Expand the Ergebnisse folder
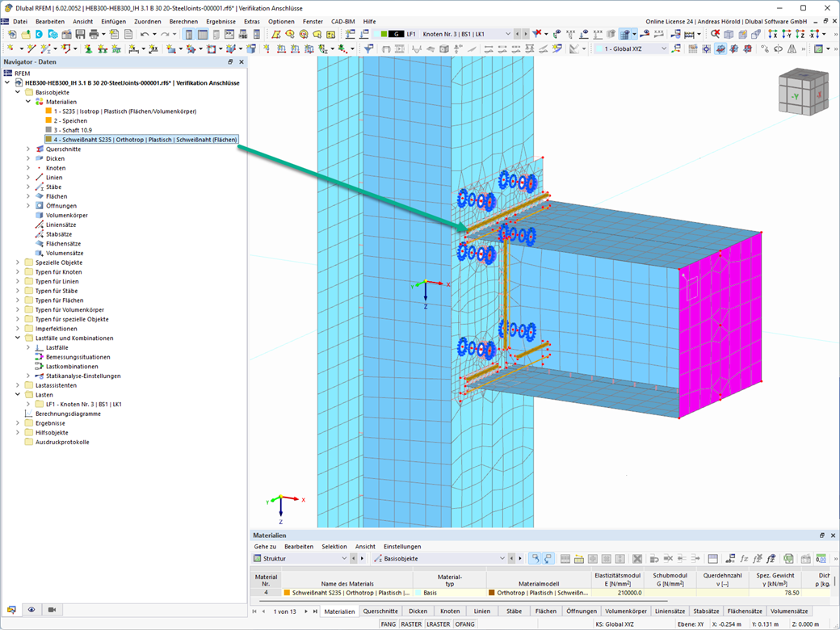Screen dimensions: 840x630 (18, 423)
